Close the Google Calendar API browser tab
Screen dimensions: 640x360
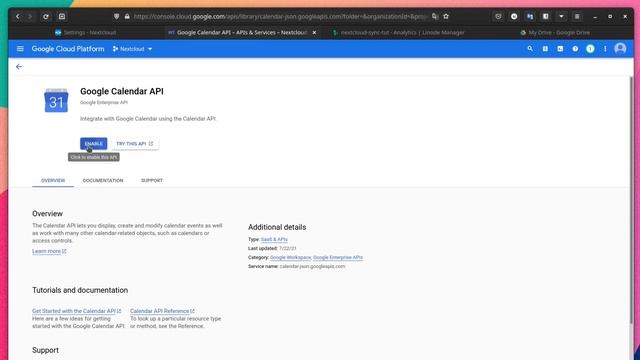314,32
